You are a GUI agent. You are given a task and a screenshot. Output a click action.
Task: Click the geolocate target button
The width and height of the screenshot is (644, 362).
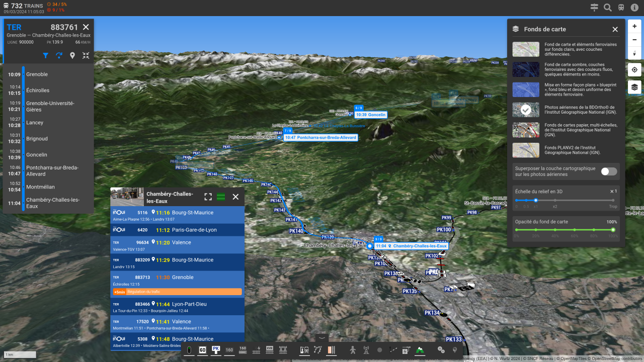634,70
